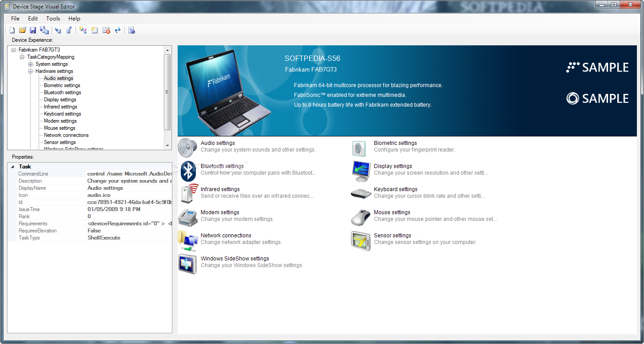Click the Display settings monitor icon

[x=361, y=171]
